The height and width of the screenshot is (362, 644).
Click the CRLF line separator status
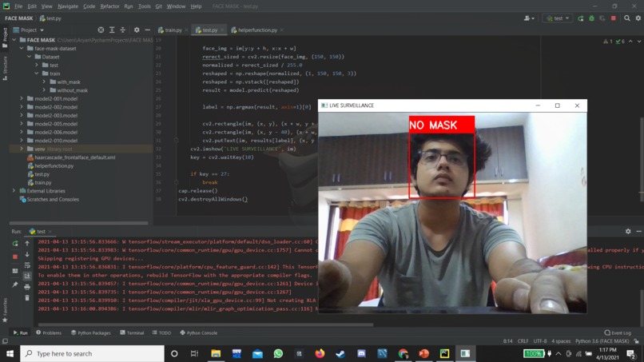pyautogui.click(x=523, y=341)
